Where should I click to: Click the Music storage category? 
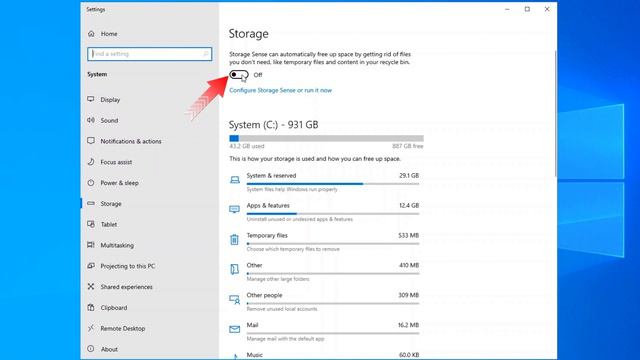tap(324, 355)
